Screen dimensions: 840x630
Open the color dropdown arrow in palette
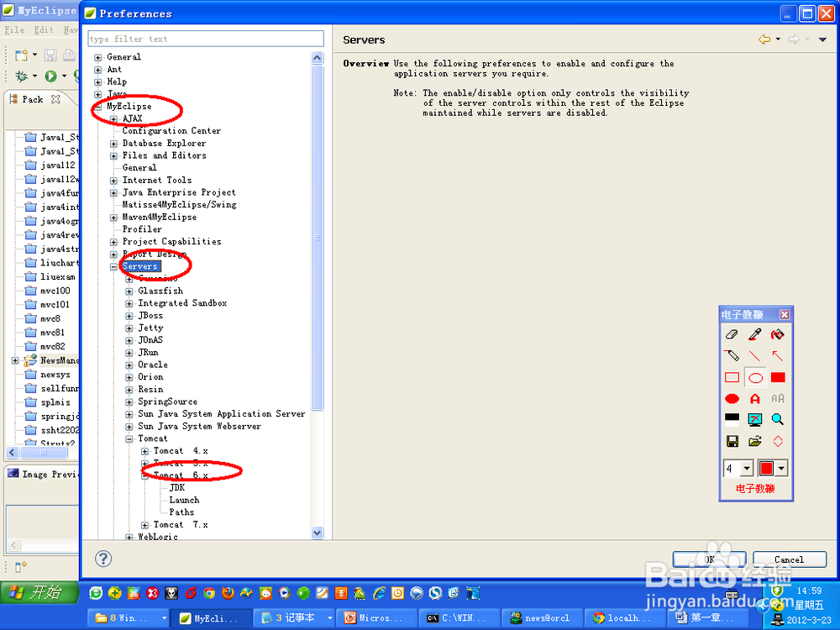pyautogui.click(x=781, y=469)
